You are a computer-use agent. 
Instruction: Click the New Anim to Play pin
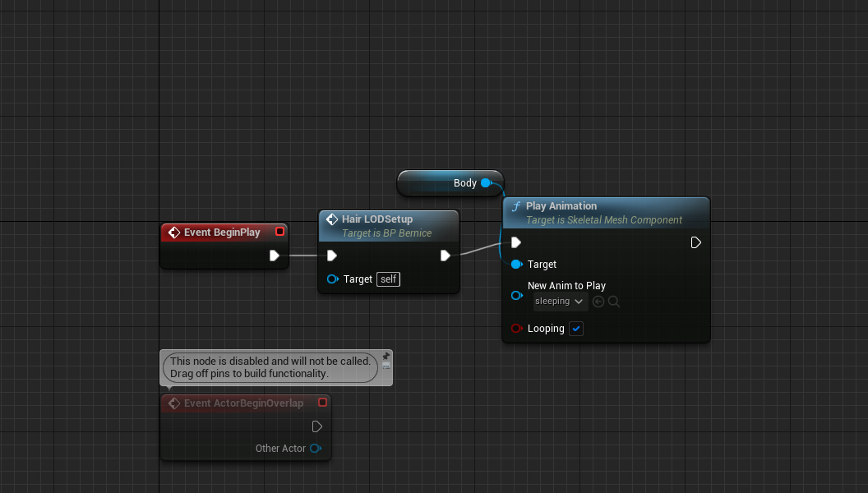(516, 296)
